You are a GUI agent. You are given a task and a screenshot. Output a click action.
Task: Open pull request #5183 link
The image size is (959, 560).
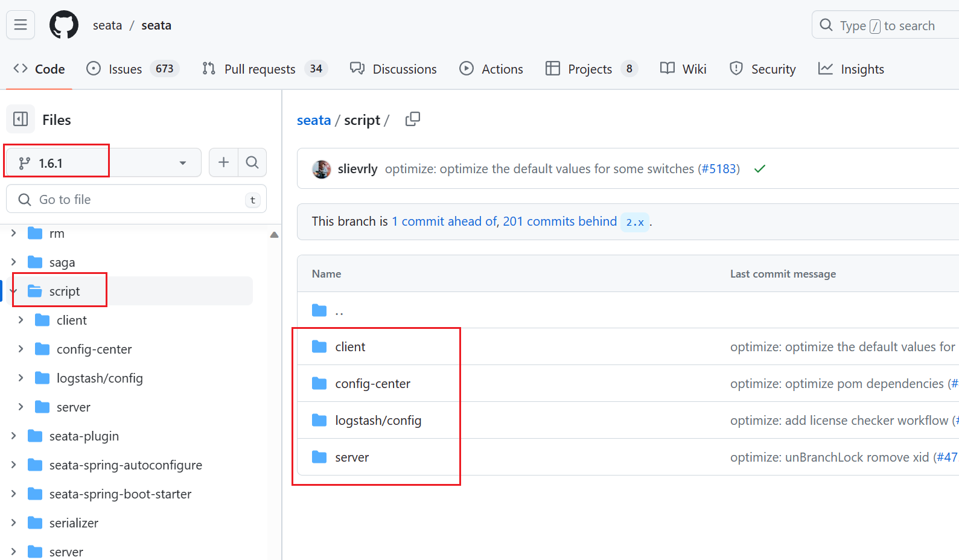[719, 169]
